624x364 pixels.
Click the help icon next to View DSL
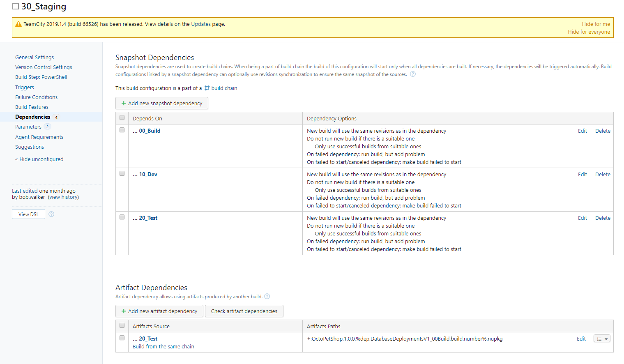(x=51, y=214)
